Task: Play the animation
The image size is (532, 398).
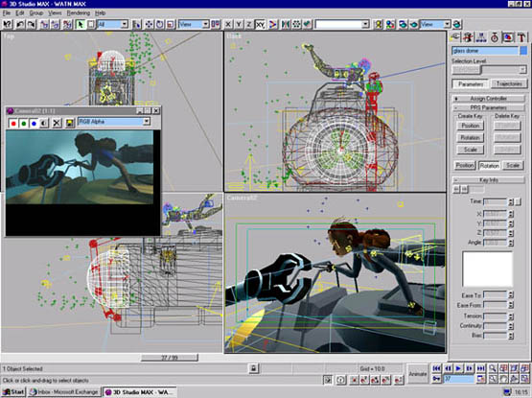Action: 458,368
